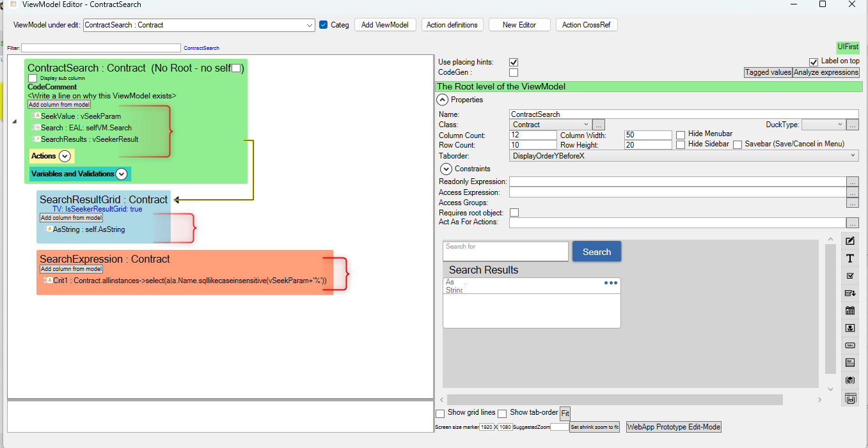Open the three-dots menu on the results grid
The width and height of the screenshot is (868, 448).
(611, 283)
